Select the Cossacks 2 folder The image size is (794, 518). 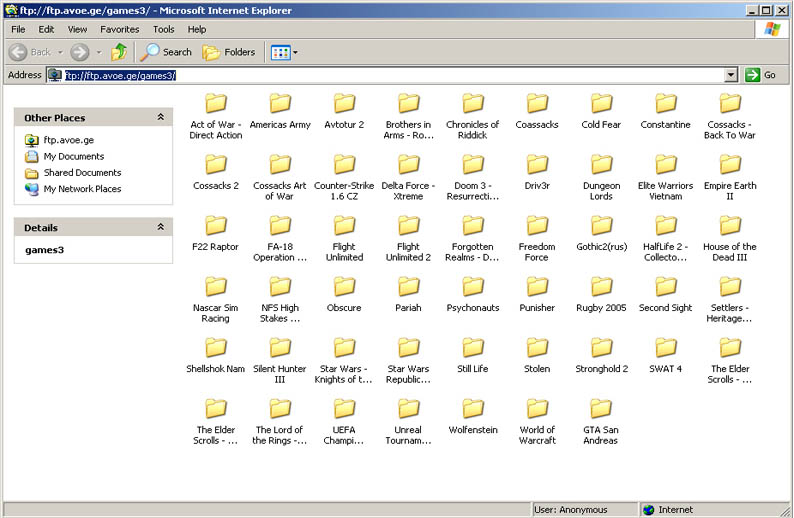tap(216, 172)
